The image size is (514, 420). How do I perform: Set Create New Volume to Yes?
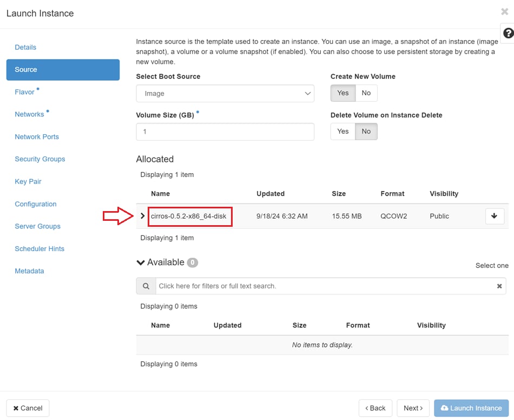(343, 93)
